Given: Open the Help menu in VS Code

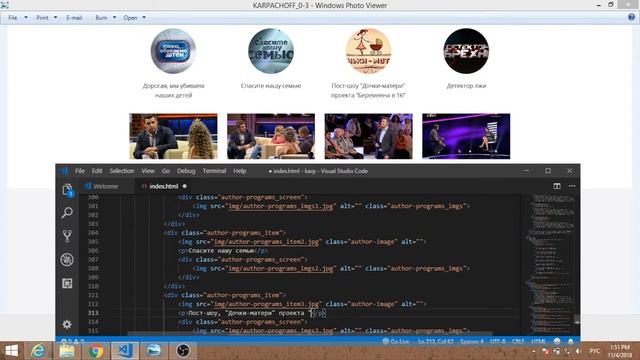Looking at the screenshot, I should [240, 171].
